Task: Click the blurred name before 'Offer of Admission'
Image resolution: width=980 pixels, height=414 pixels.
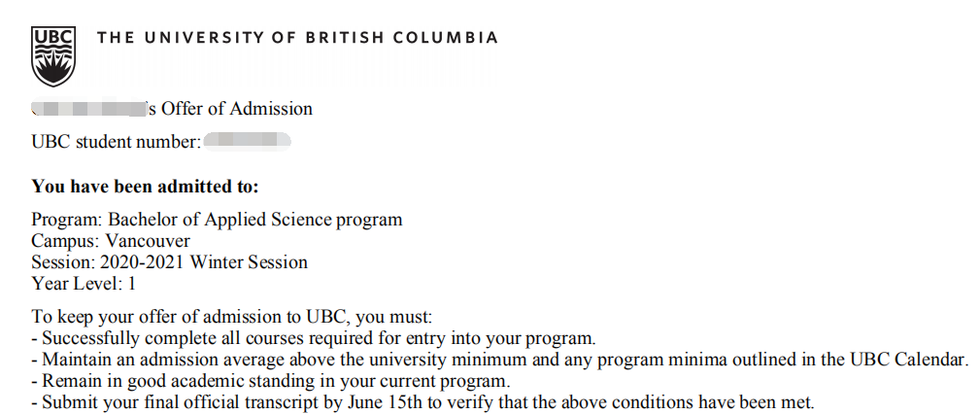Action: pos(88,108)
